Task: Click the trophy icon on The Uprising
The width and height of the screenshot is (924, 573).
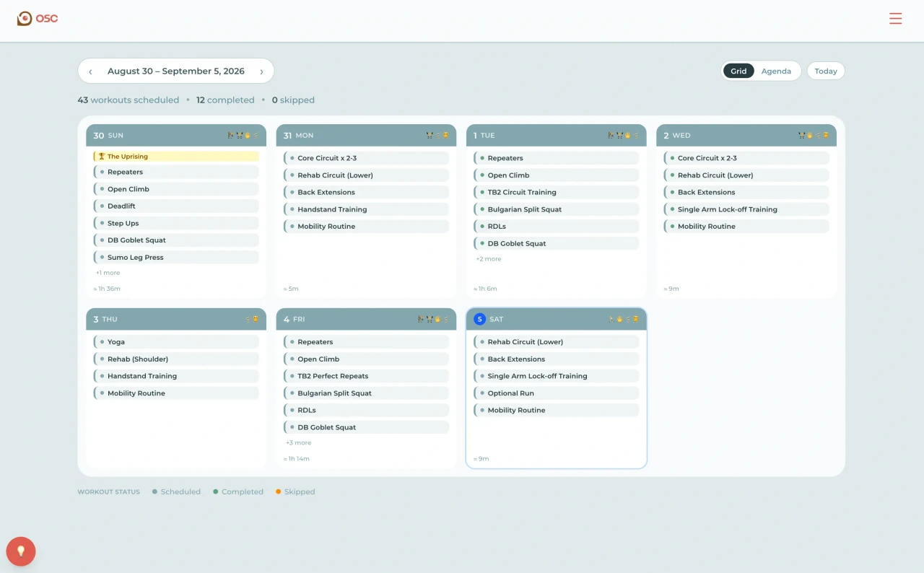Action: click(102, 157)
